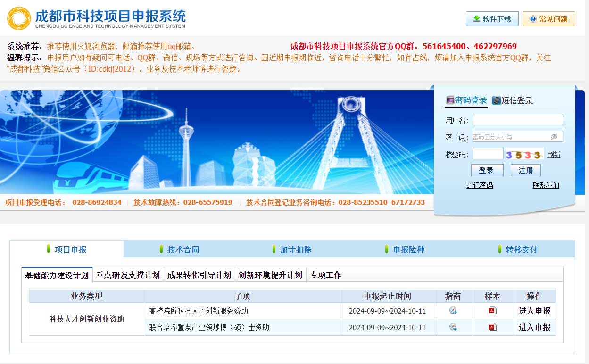Click 进入申报 for 联合培养重点产业领域博（硕）士资助
The width and height of the screenshot is (589, 364).
click(534, 327)
